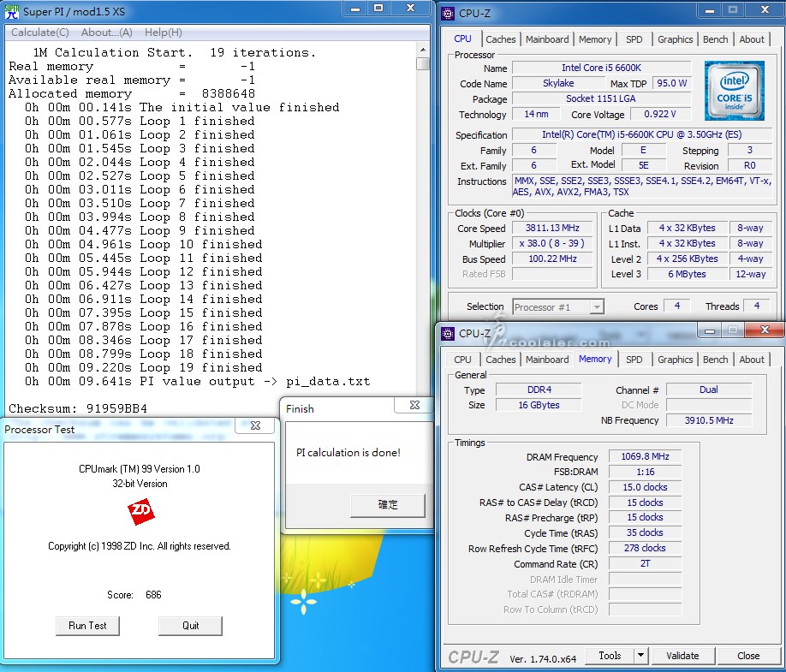Click the Bus Speed value 100.22 MHz

pyautogui.click(x=552, y=259)
